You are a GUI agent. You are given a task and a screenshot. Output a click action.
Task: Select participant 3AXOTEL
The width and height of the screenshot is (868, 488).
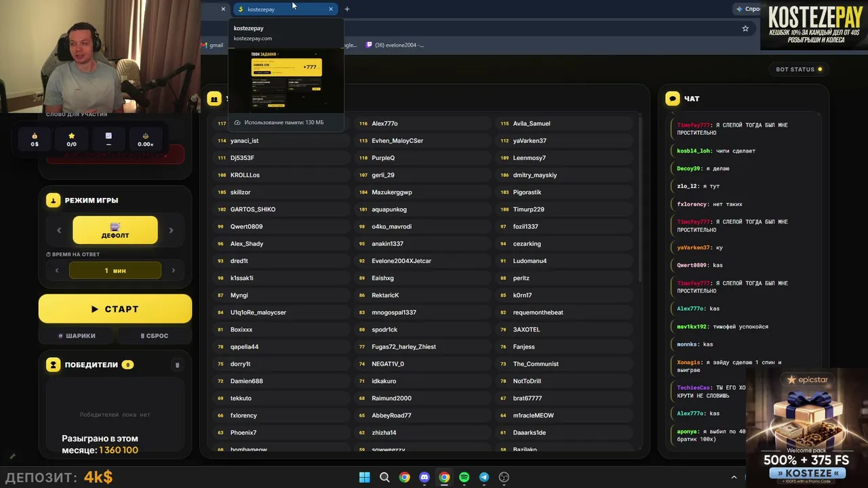tap(564, 329)
